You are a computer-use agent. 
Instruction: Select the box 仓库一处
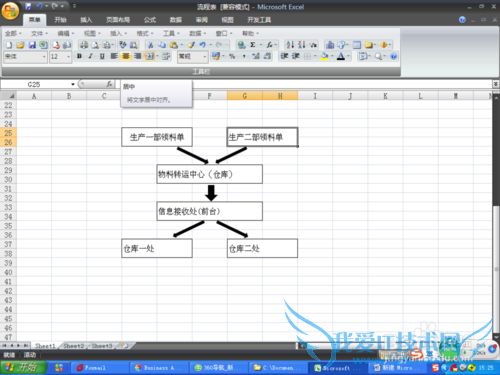pyautogui.click(x=157, y=248)
